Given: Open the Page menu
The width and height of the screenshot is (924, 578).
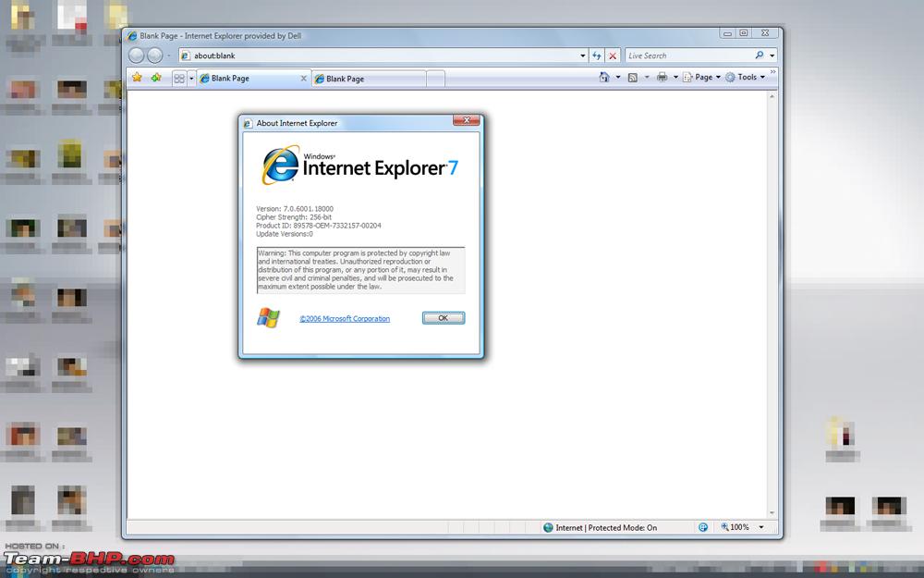Looking at the screenshot, I should (x=701, y=78).
